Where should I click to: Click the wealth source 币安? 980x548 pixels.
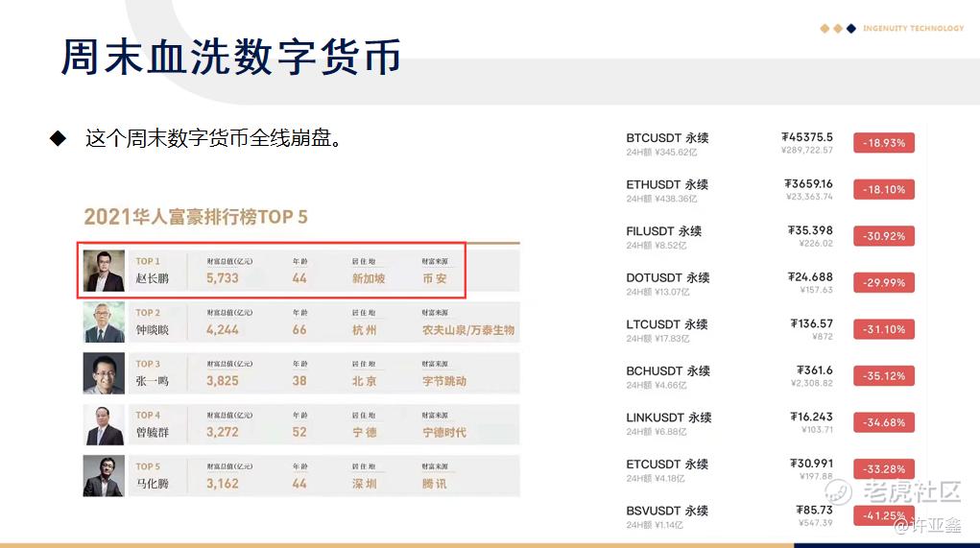click(x=435, y=278)
